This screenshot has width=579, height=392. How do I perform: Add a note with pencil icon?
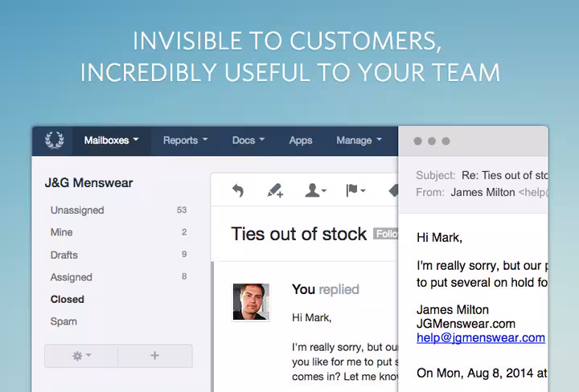pos(275,190)
